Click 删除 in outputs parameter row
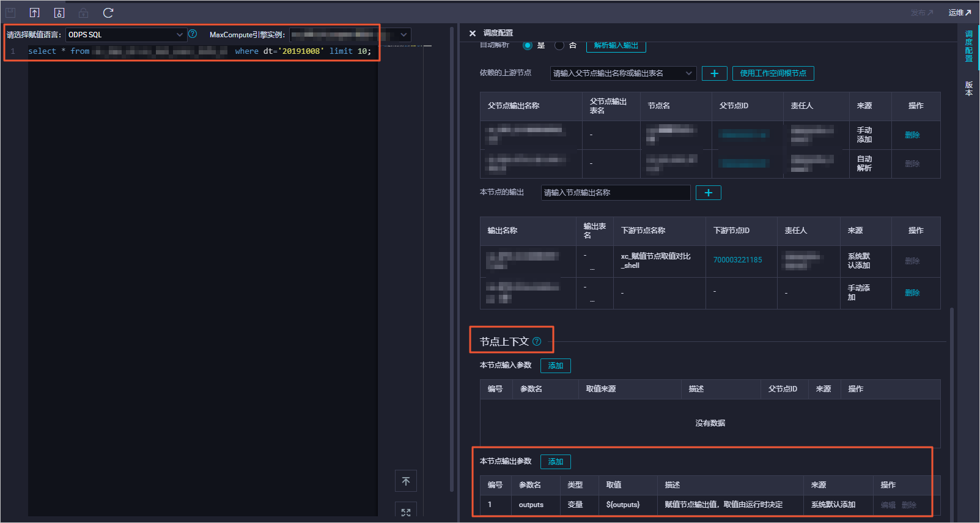 (909, 505)
